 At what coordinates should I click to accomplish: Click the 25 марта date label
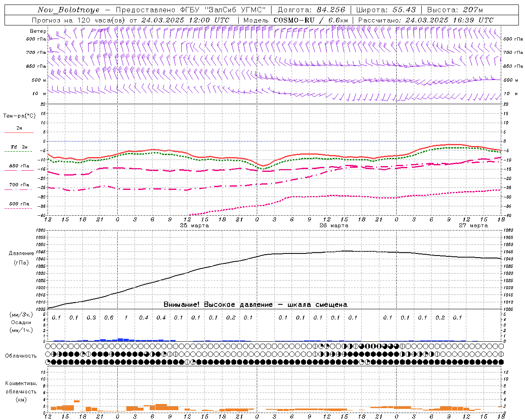194,226
